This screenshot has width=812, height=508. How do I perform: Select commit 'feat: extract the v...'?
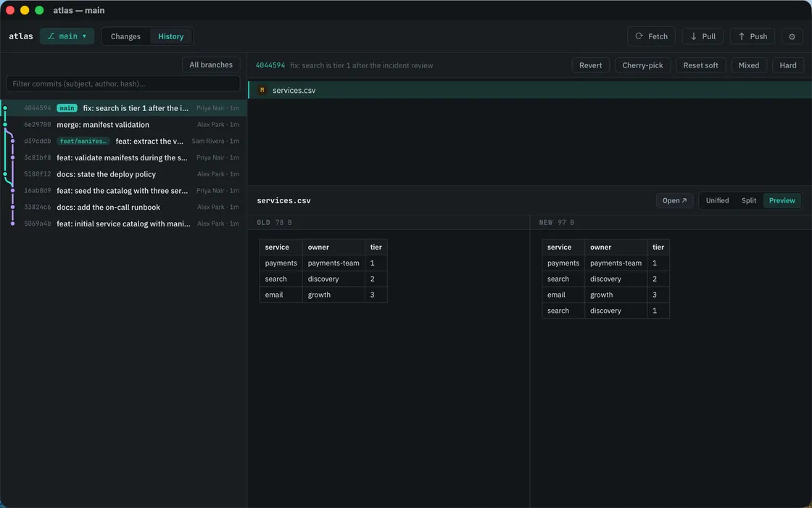pyautogui.click(x=123, y=141)
